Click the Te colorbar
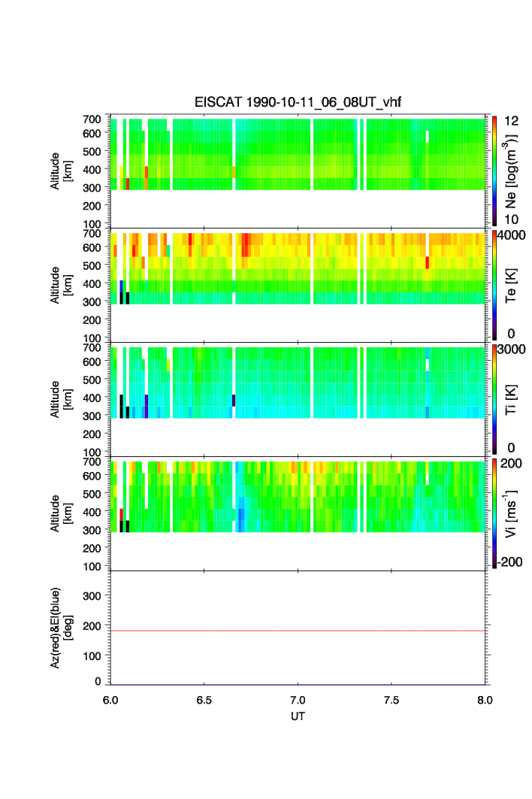 coord(494,286)
